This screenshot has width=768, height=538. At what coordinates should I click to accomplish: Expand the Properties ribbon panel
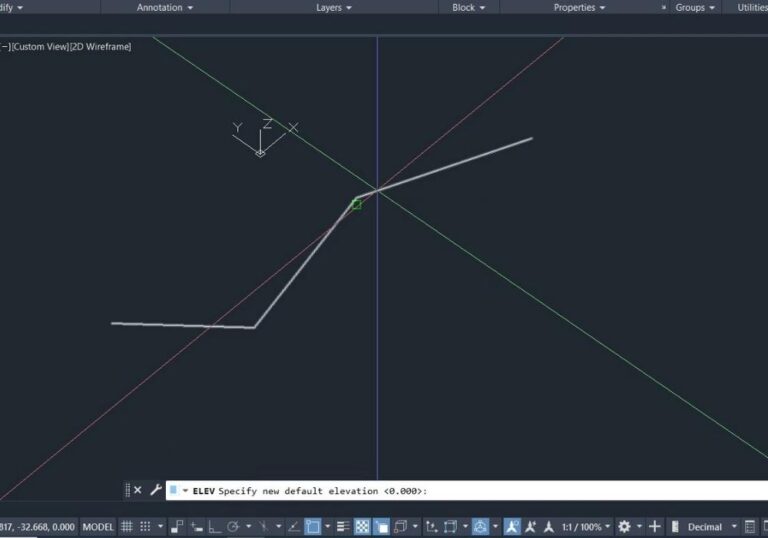tap(579, 7)
